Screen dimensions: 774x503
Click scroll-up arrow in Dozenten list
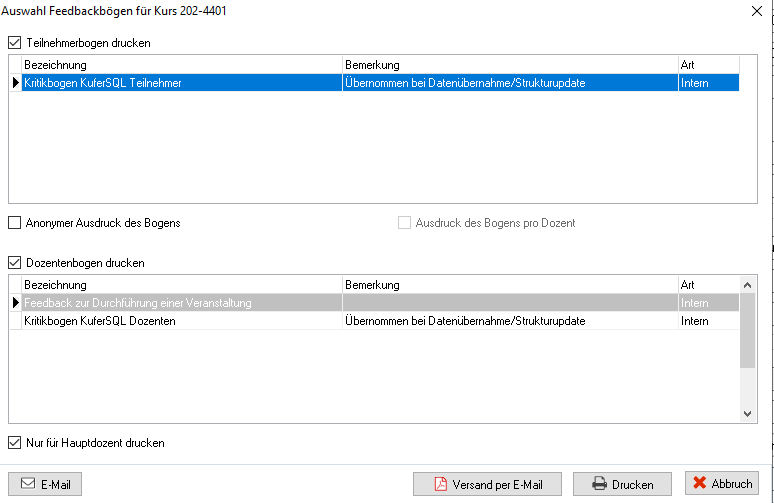(747, 285)
